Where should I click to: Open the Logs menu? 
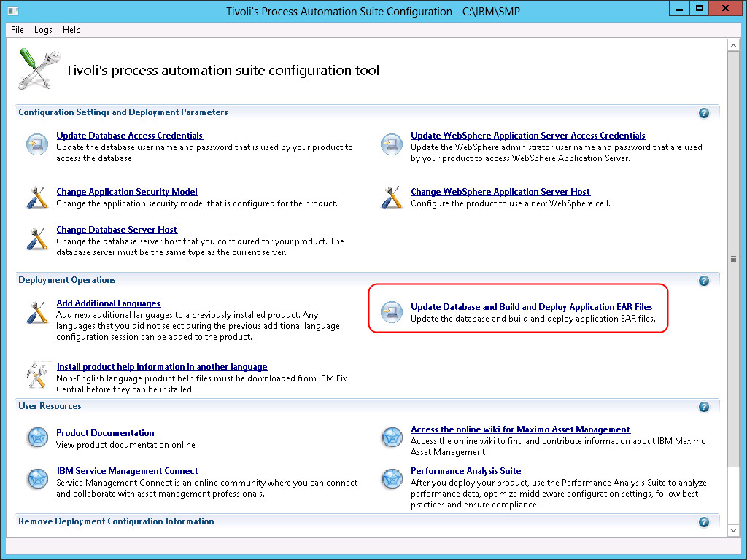click(43, 29)
